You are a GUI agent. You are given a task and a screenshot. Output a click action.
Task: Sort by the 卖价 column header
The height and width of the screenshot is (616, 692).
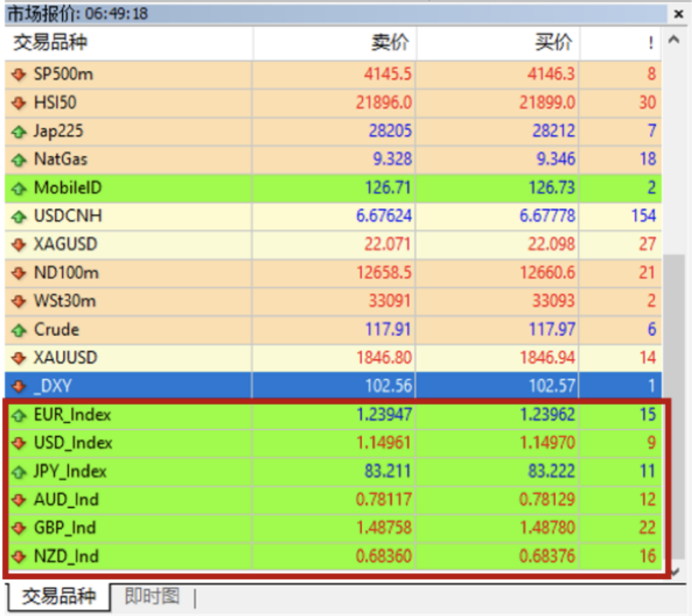click(x=334, y=43)
